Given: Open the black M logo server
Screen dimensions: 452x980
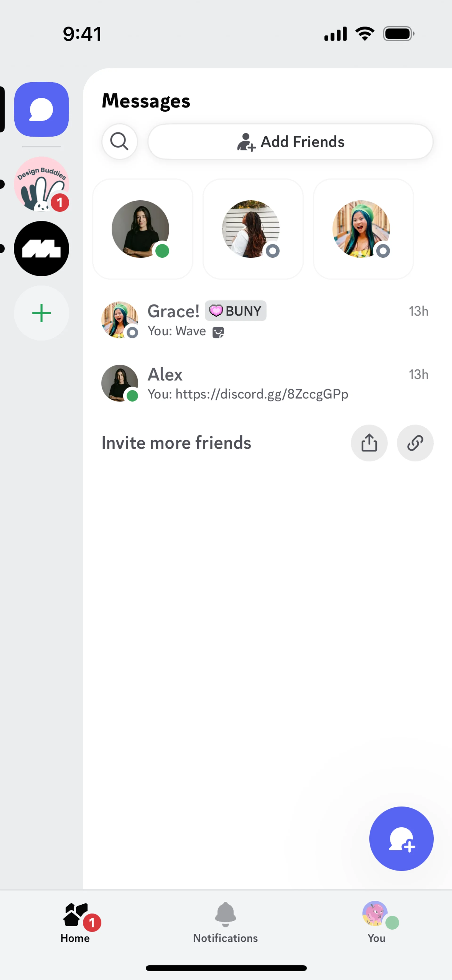Looking at the screenshot, I should tap(41, 248).
